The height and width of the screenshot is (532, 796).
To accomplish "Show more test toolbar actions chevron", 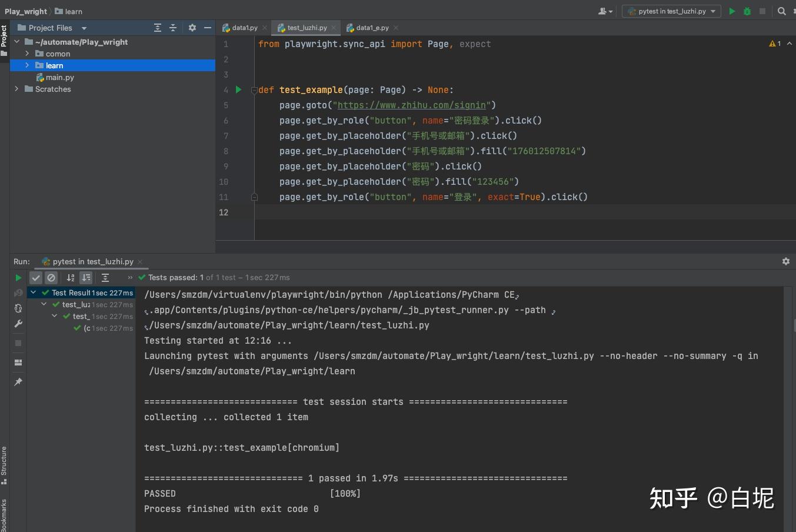I will point(130,278).
